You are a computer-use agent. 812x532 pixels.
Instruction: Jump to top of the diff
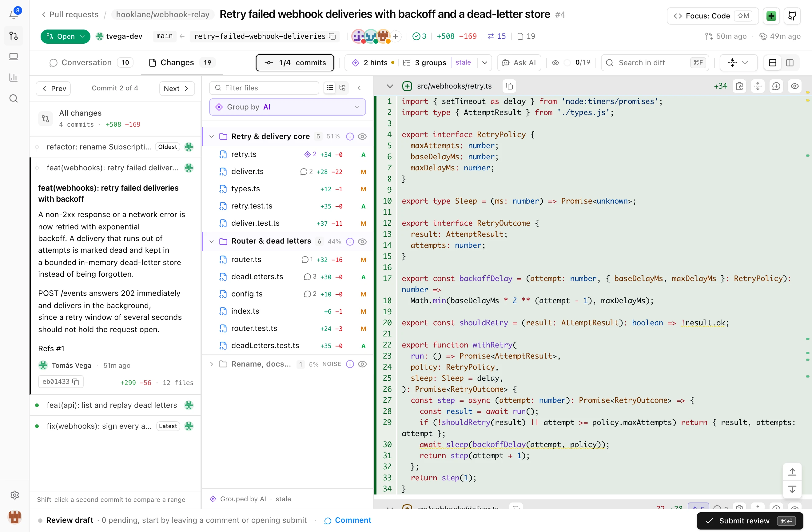tap(792, 472)
